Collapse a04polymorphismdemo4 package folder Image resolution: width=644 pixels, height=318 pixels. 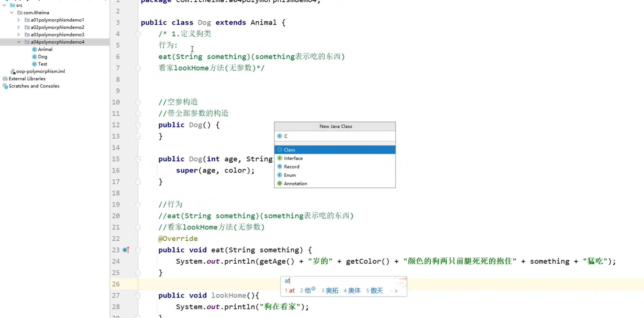[19, 42]
